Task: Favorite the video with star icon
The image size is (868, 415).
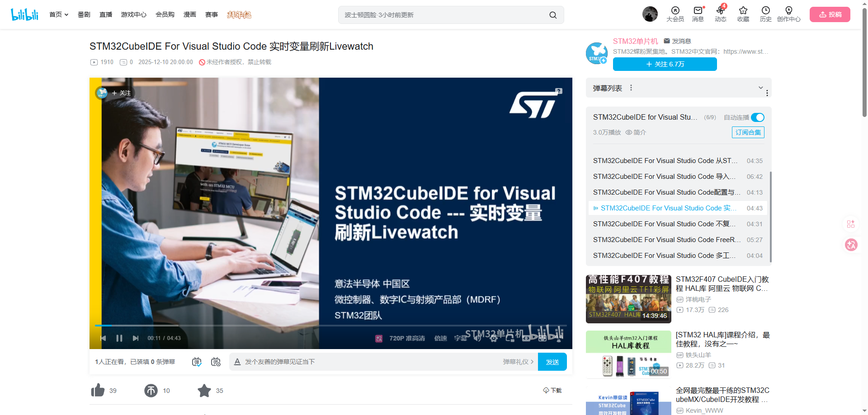Action: tap(204, 390)
